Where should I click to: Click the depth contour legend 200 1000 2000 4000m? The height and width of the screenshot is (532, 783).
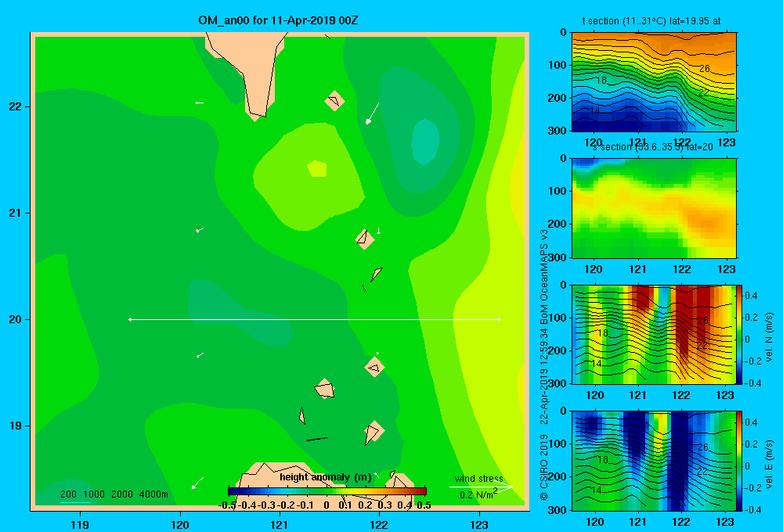[x=114, y=494]
